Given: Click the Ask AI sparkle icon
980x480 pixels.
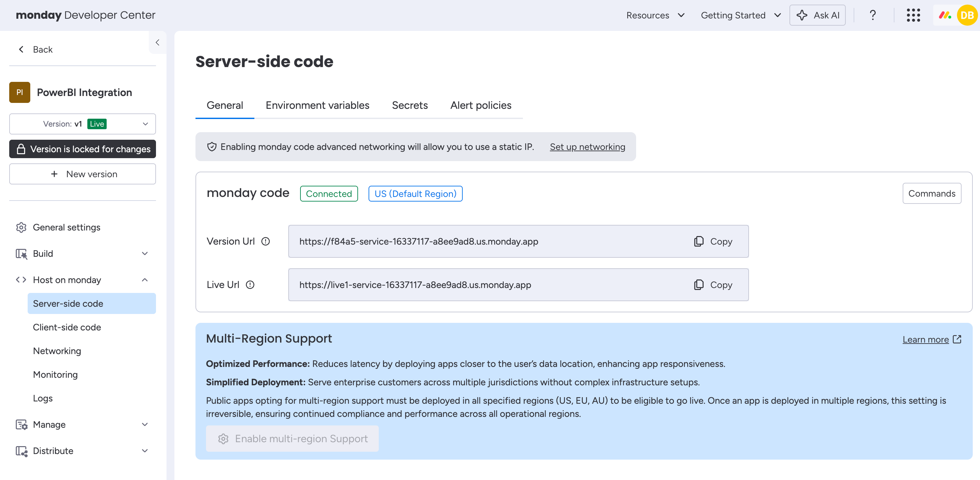Looking at the screenshot, I should pos(802,15).
